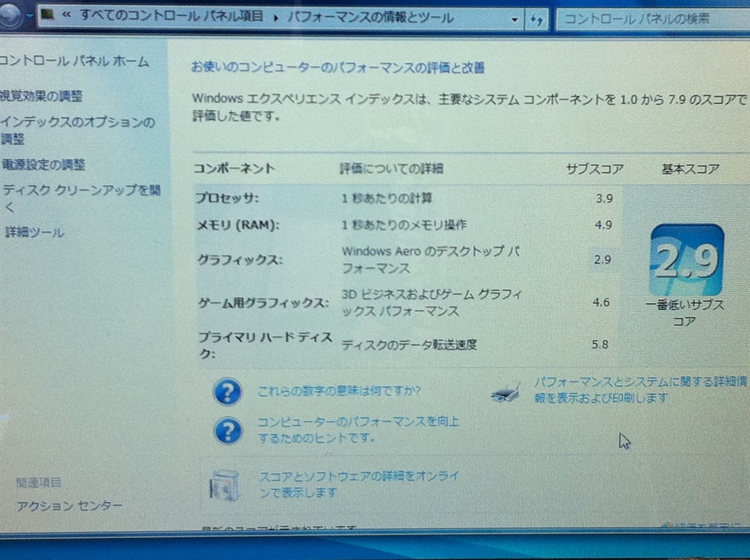Click the folder icon in address bar
This screenshot has width=750, height=560.
click(48, 14)
